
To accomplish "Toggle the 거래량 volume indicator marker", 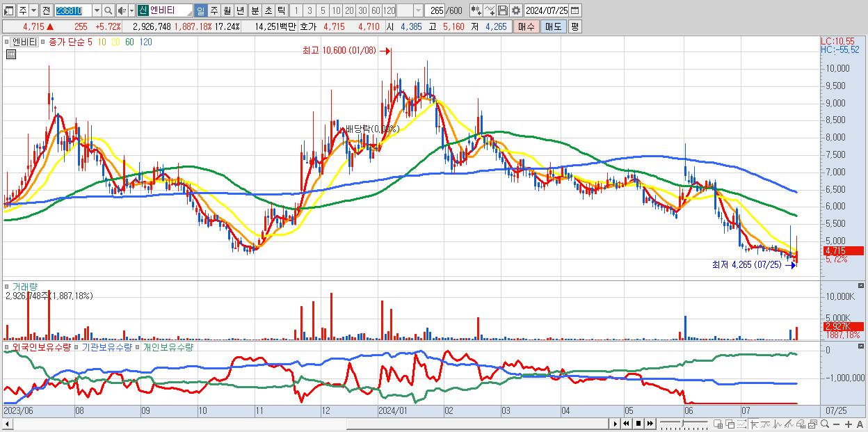I will 6,286.
